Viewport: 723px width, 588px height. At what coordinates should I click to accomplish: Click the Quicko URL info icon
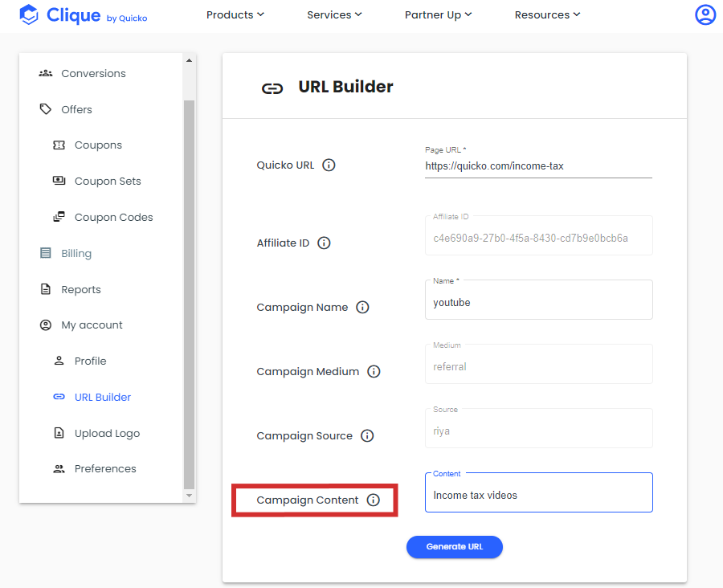(x=329, y=165)
